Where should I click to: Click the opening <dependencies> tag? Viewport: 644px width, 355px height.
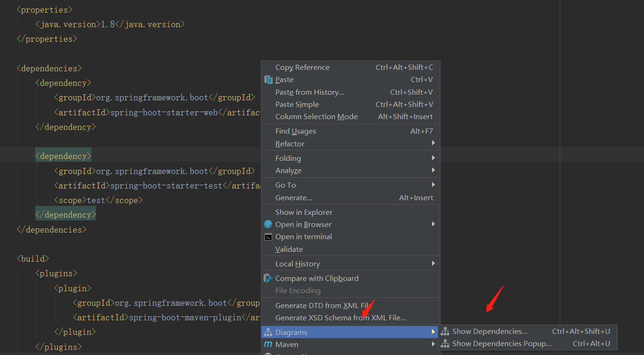pyautogui.click(x=49, y=68)
